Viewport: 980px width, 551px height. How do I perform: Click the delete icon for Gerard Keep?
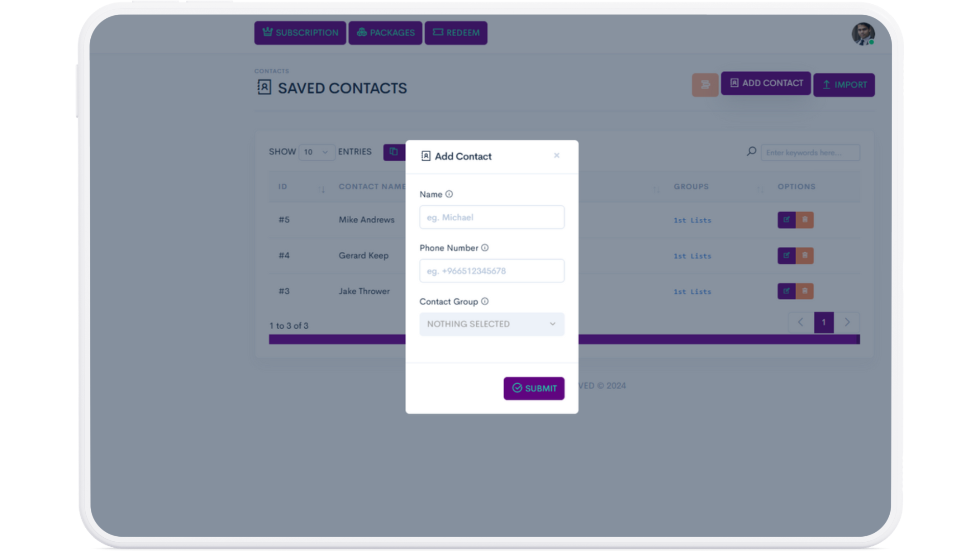pyautogui.click(x=805, y=256)
